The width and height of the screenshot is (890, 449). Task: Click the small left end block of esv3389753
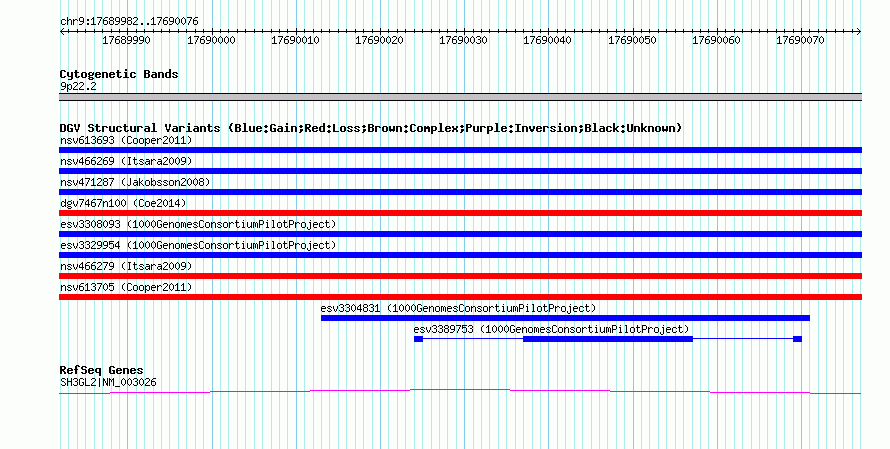point(418,339)
